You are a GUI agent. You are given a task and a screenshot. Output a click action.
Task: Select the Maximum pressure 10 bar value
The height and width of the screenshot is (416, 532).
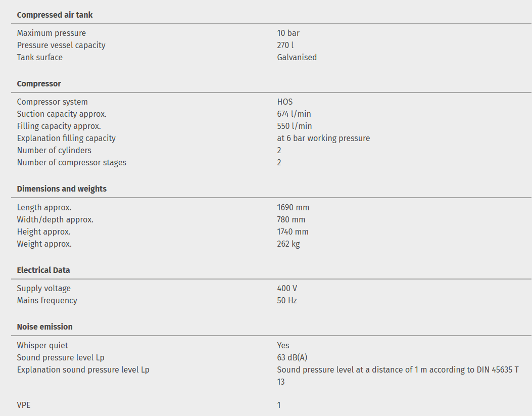[x=288, y=33]
